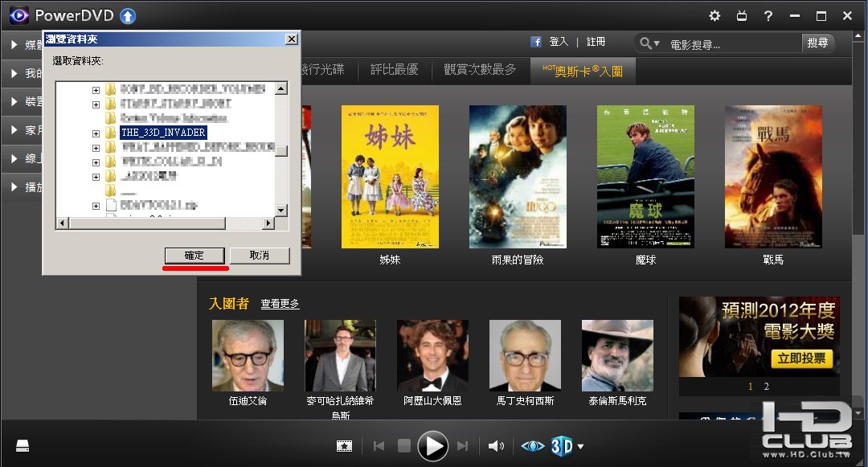Open the disc drive icon at bottom left
The image size is (868, 467).
click(23, 446)
